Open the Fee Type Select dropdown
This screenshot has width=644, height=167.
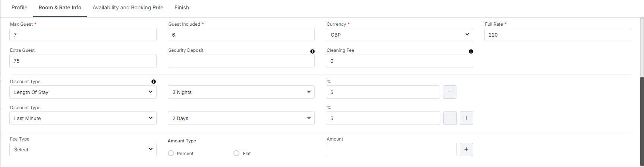pyautogui.click(x=83, y=149)
